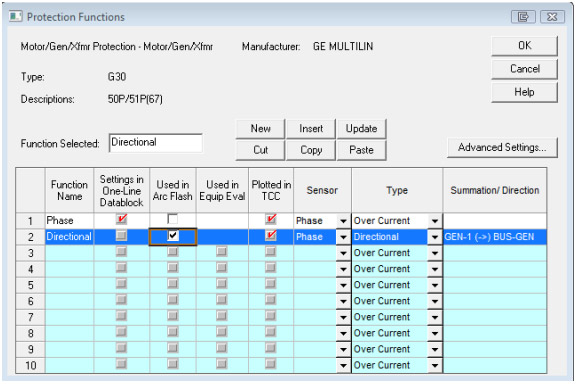The width and height of the screenshot is (579, 384).
Task: Open Type dropdown for Directional row
Action: point(435,237)
